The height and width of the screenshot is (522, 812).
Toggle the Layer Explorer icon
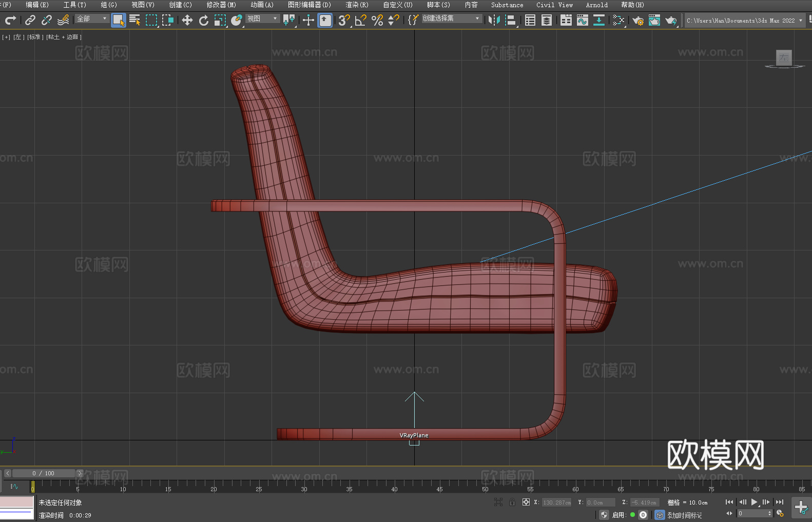click(x=547, y=20)
